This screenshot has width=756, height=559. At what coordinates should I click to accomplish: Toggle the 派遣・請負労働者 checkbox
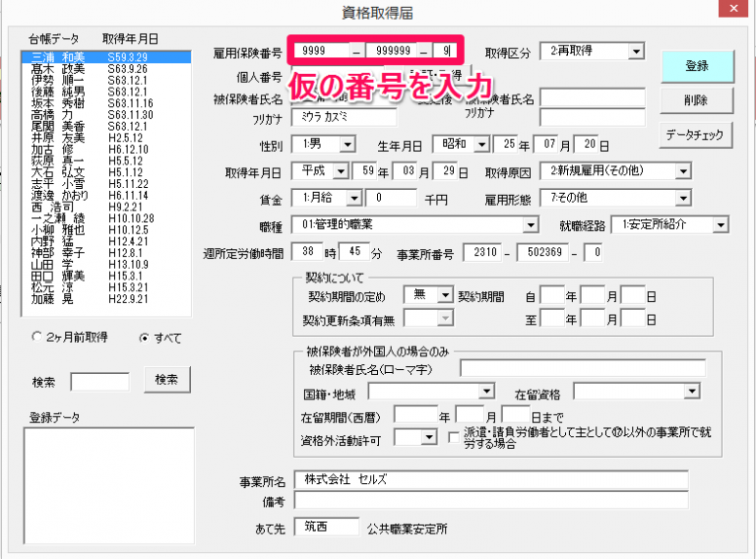tap(453, 437)
